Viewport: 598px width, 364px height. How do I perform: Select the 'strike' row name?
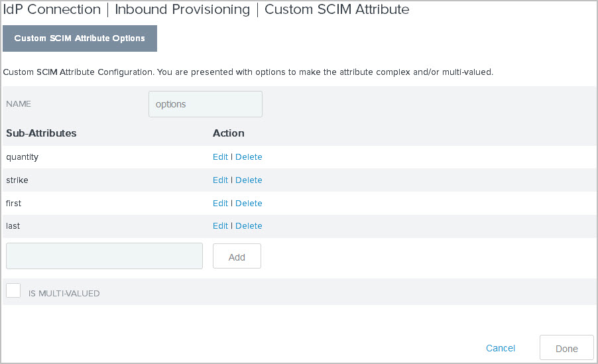[x=17, y=180]
